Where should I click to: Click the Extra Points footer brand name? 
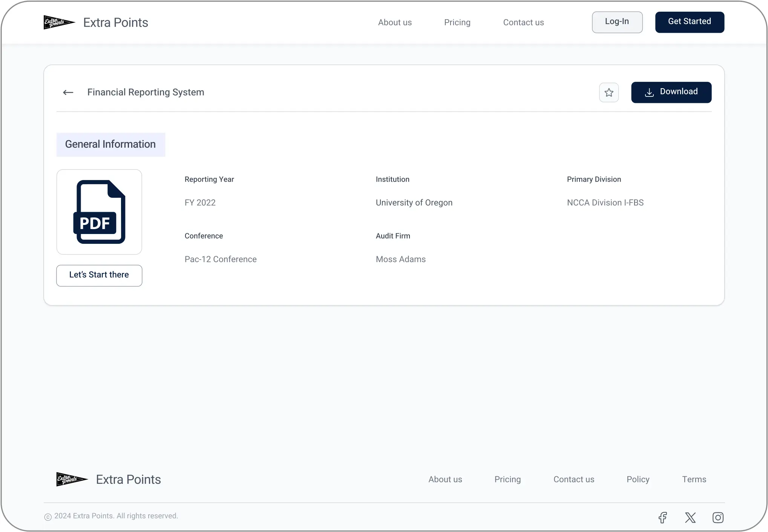point(128,479)
